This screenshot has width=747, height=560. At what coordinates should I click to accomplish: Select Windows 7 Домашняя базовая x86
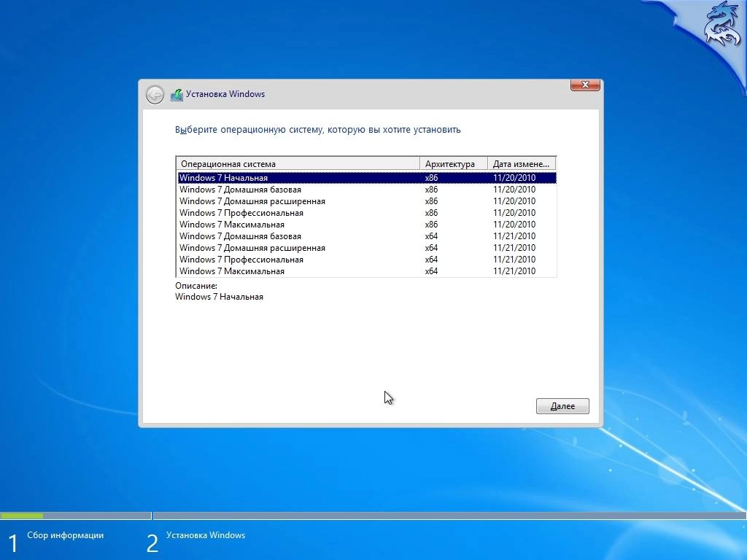pos(366,190)
